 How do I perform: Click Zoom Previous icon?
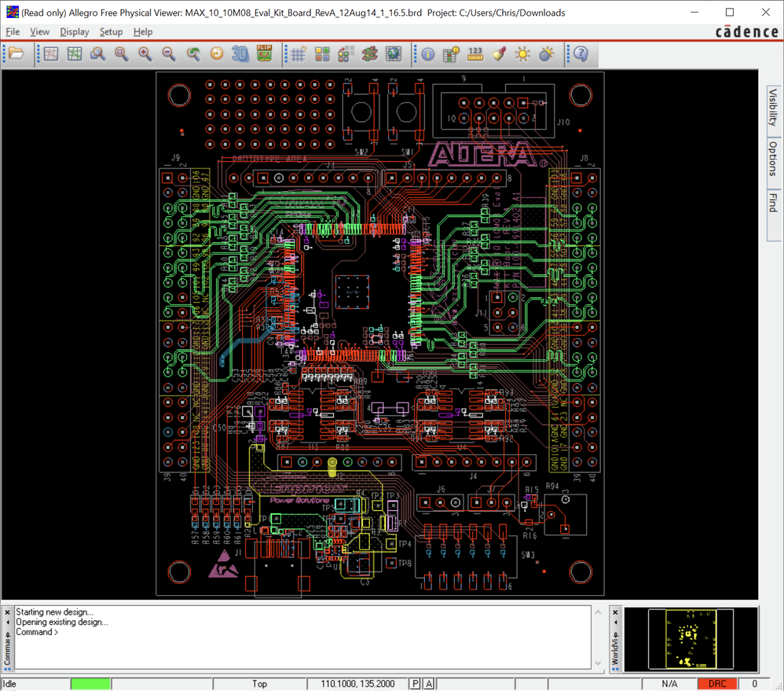point(193,53)
